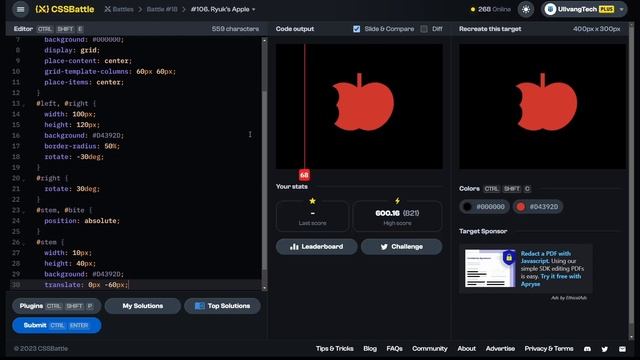
Task: Open the Battle #18 breadcrumb
Action: 162,9
